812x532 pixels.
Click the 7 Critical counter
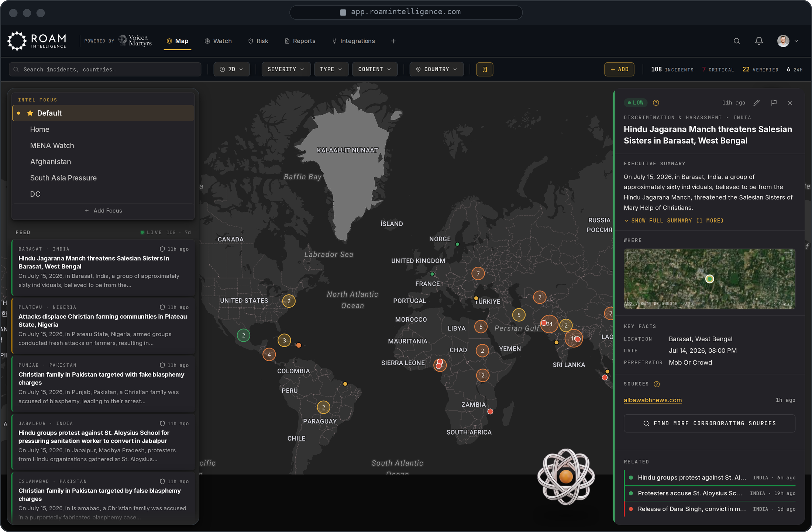(x=718, y=69)
